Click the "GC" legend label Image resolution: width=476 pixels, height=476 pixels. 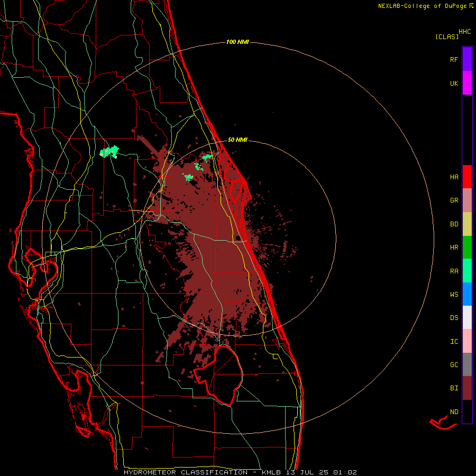454,364
